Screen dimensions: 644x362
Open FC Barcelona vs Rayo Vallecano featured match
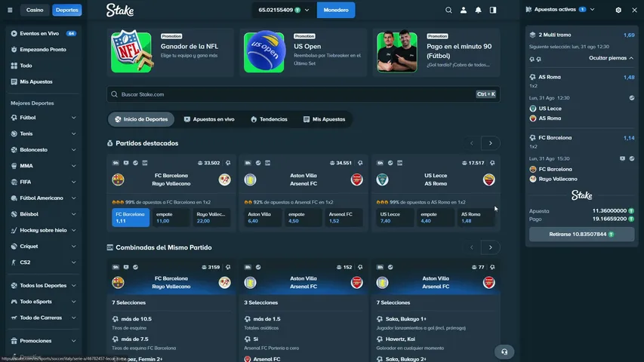[x=171, y=179]
